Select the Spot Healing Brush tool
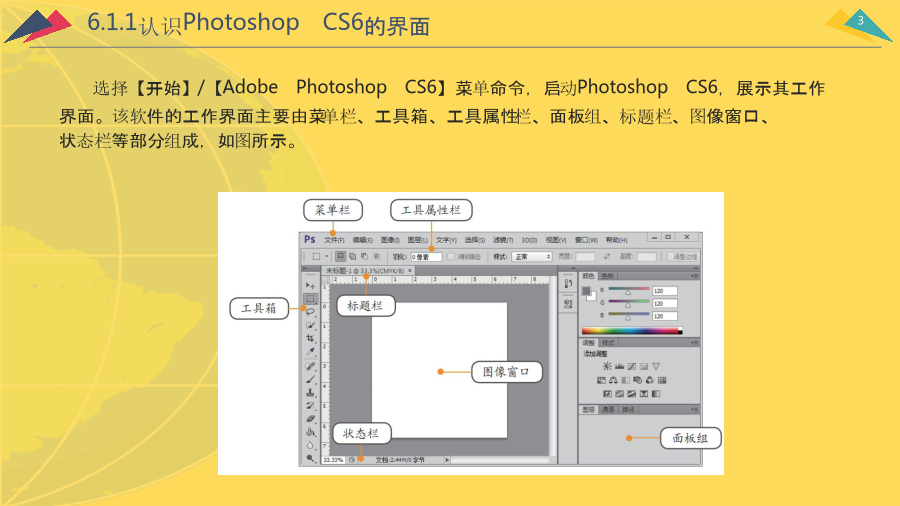This screenshot has width=900, height=506. click(311, 366)
